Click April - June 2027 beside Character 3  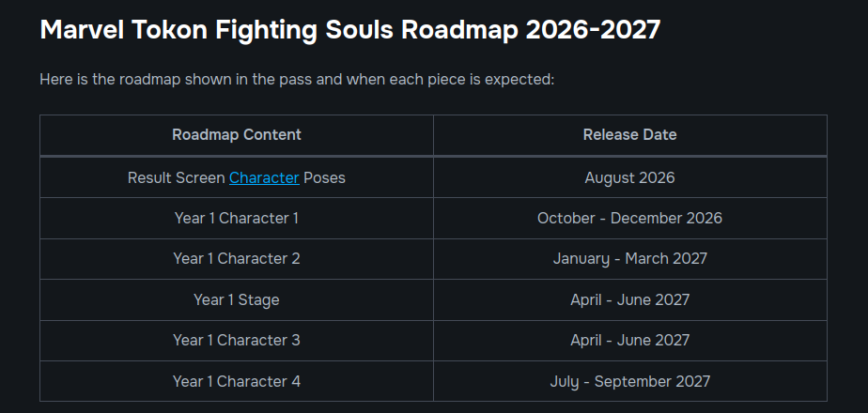point(630,340)
